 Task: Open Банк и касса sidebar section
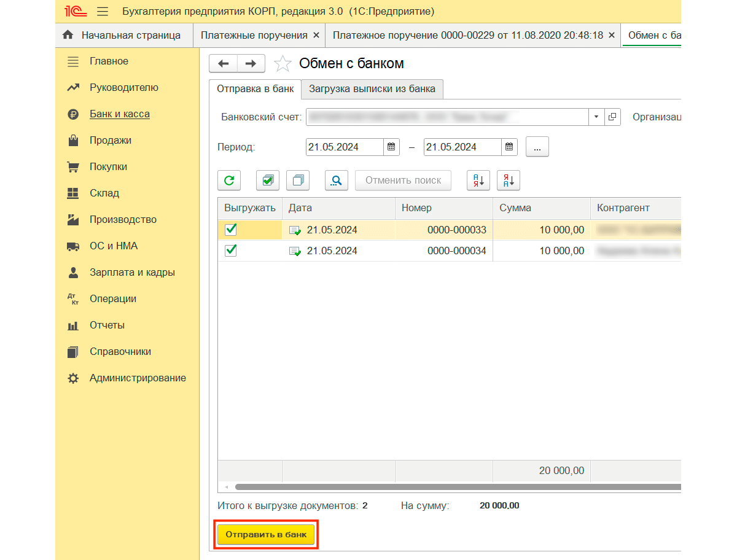point(119,114)
